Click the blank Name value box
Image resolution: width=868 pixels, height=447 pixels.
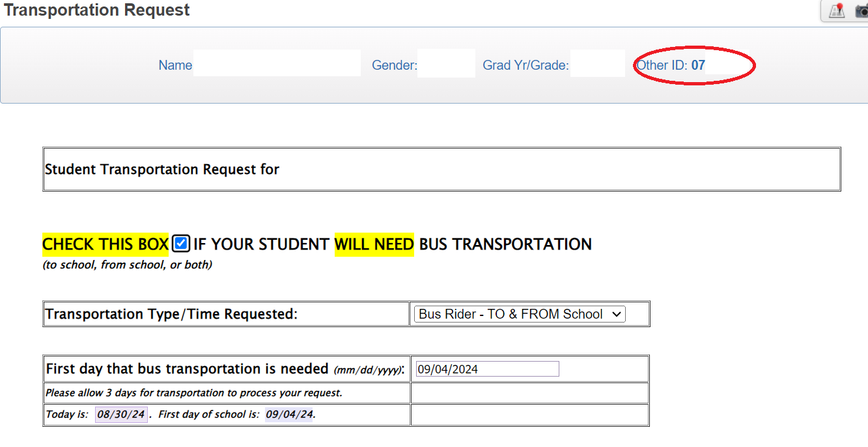277,64
